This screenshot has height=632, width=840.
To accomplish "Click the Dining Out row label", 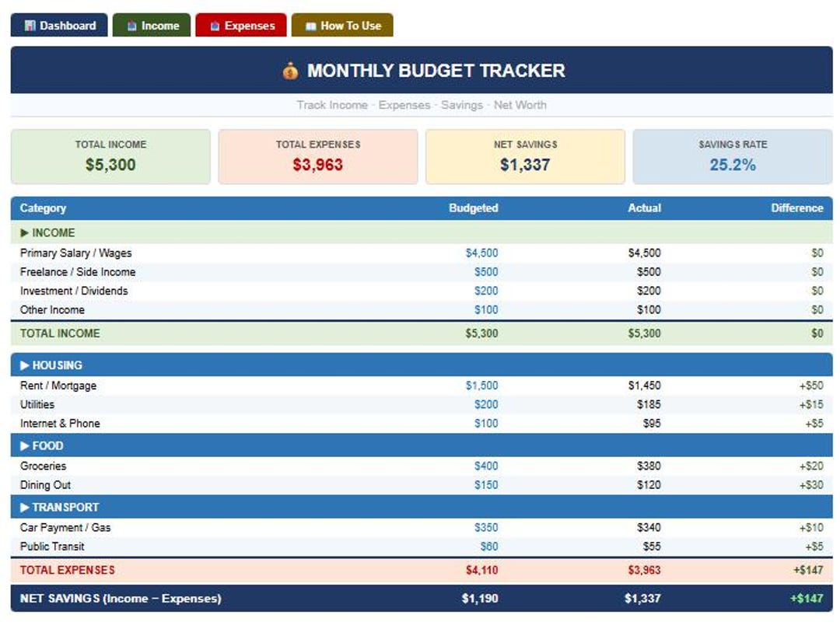I will pyautogui.click(x=46, y=485).
